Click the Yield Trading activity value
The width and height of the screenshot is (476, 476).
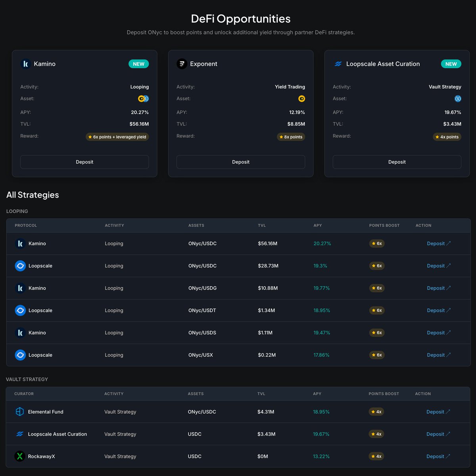point(290,86)
